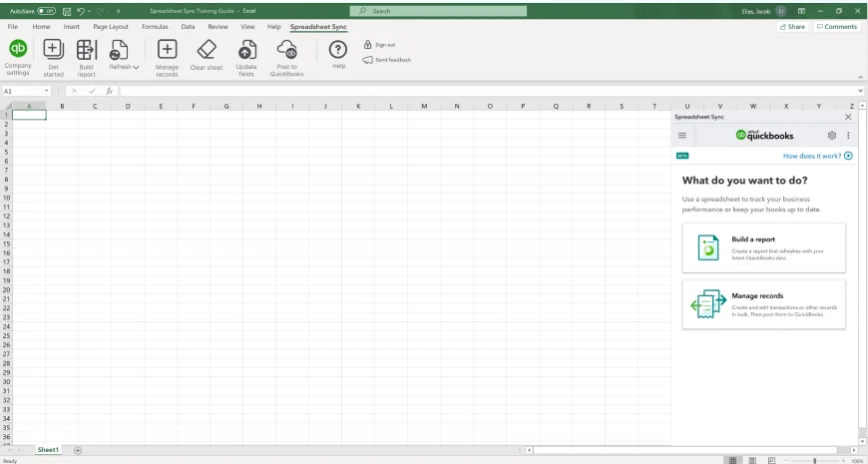Switch to the Page Layout tab
This screenshot has width=868, height=464.
111,27
